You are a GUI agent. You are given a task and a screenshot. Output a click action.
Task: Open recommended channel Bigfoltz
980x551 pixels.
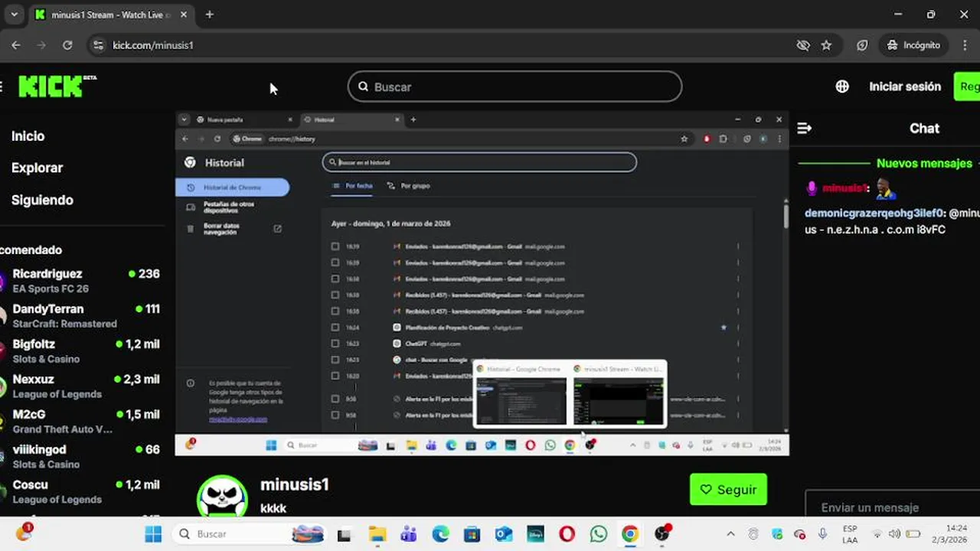[x=81, y=351]
